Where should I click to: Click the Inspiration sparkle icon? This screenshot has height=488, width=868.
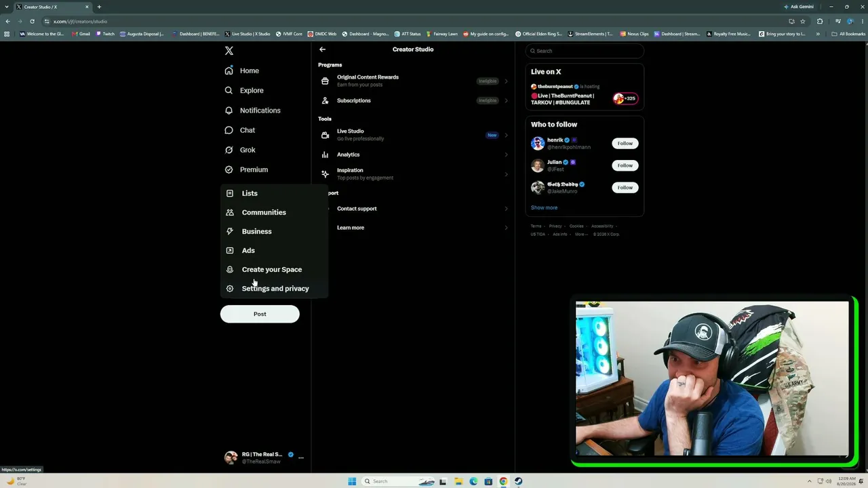(x=325, y=174)
